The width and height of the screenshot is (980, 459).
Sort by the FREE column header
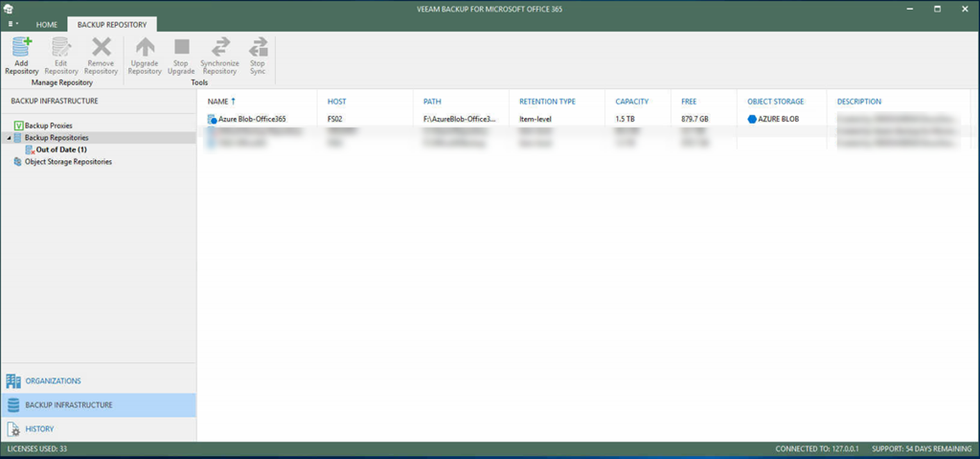click(689, 102)
